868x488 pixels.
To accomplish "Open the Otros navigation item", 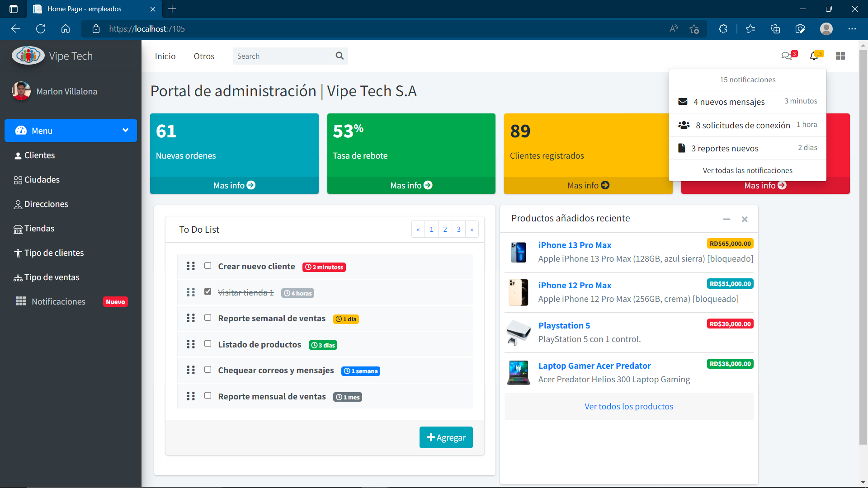I will (204, 56).
